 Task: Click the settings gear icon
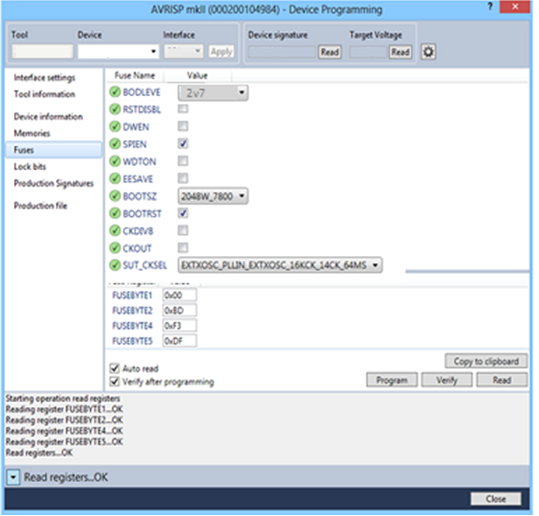[428, 52]
